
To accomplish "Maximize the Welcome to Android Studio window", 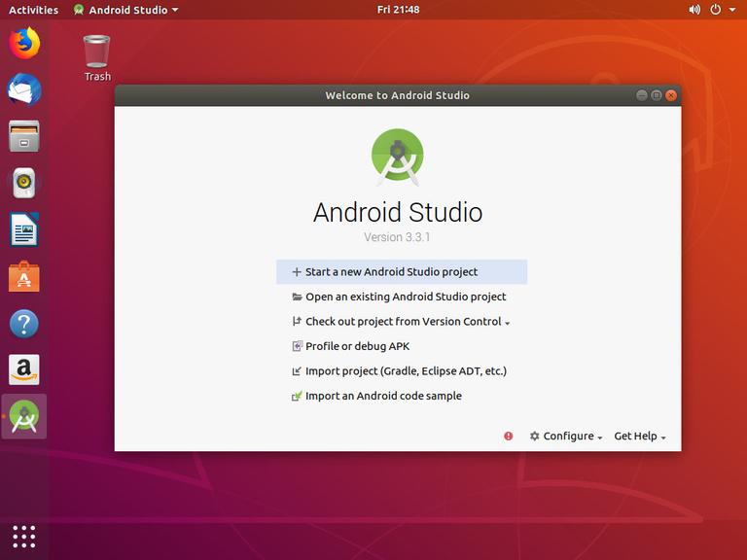I will coord(656,95).
